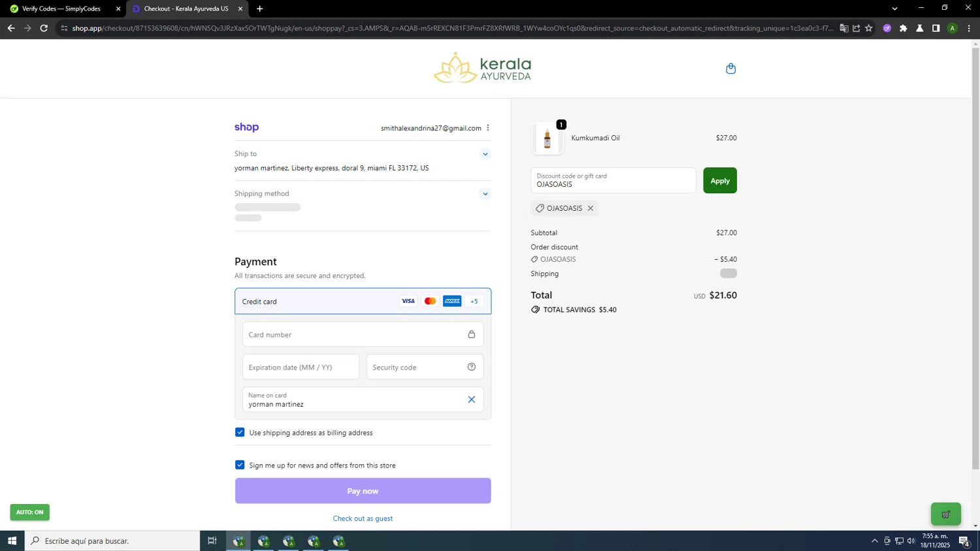This screenshot has width=980, height=551.
Task: Show hidden system tray icons
Action: pyautogui.click(x=875, y=541)
